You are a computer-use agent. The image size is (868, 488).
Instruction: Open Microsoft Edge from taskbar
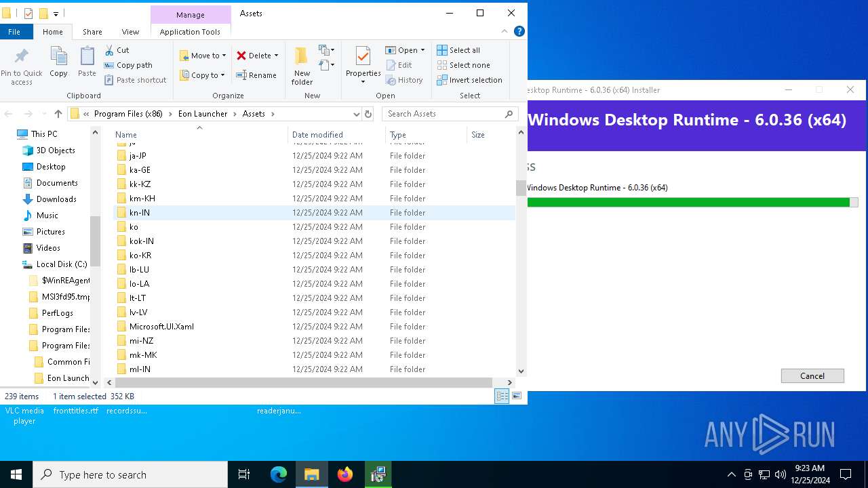(279, 474)
